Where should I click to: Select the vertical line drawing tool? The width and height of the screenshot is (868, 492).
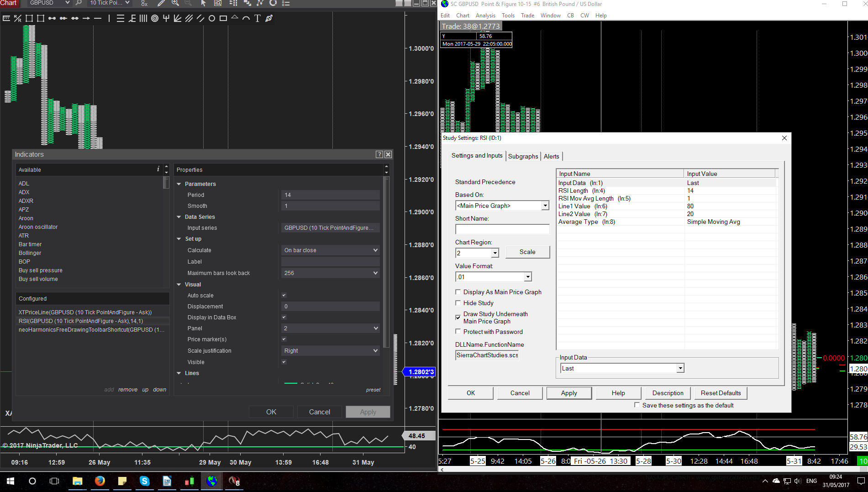point(109,18)
